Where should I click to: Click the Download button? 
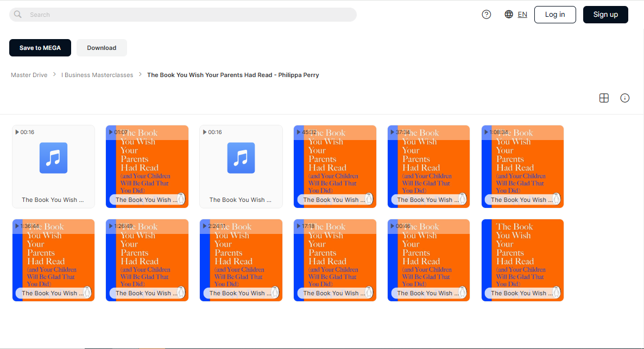[x=102, y=48]
